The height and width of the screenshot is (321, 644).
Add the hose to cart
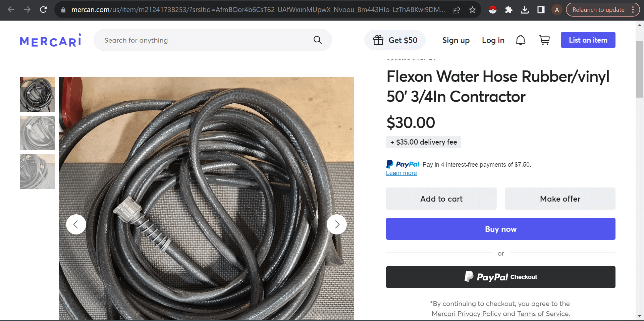pos(441,199)
